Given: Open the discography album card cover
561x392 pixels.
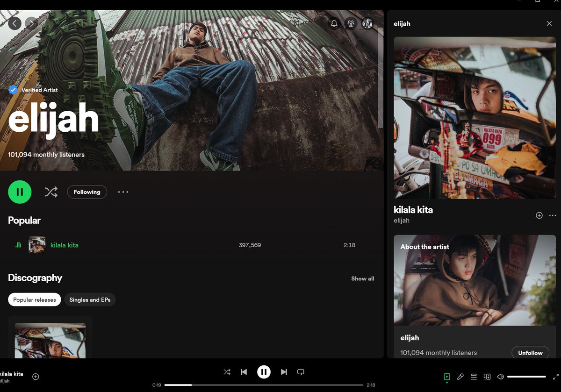Looking at the screenshot, I should pos(50,341).
